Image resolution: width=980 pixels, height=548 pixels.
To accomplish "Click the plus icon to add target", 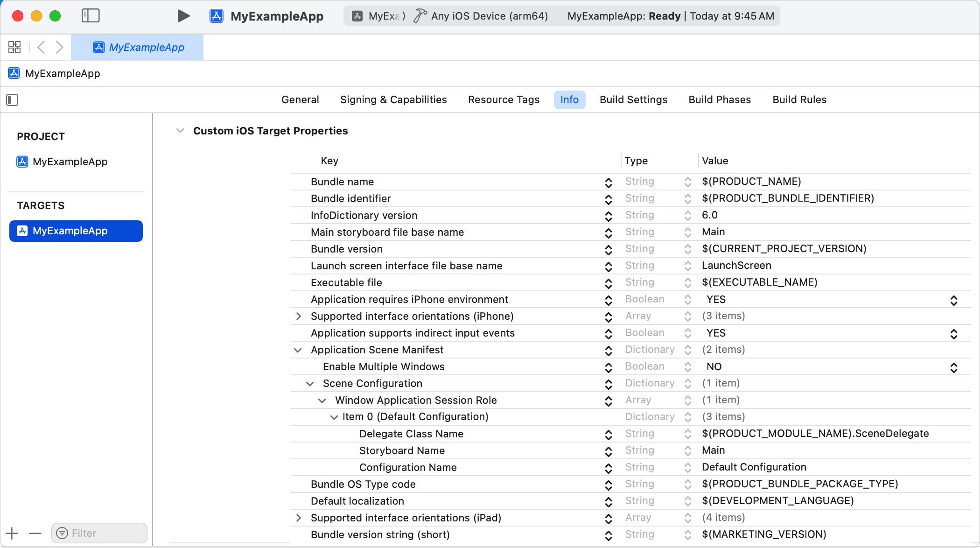I will (12, 533).
